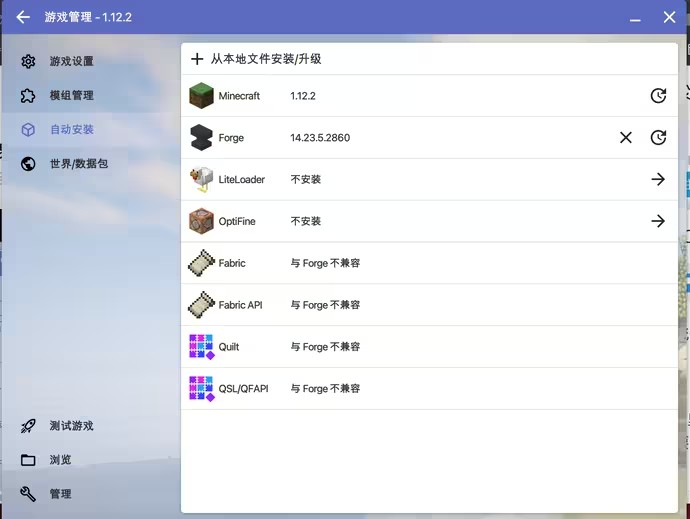
Task: Open 浏览 folder icon
Action: point(28,460)
